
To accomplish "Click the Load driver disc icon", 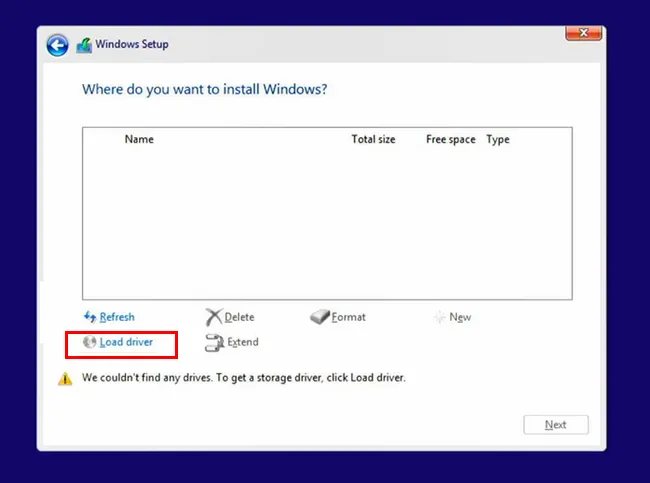I will click(89, 342).
